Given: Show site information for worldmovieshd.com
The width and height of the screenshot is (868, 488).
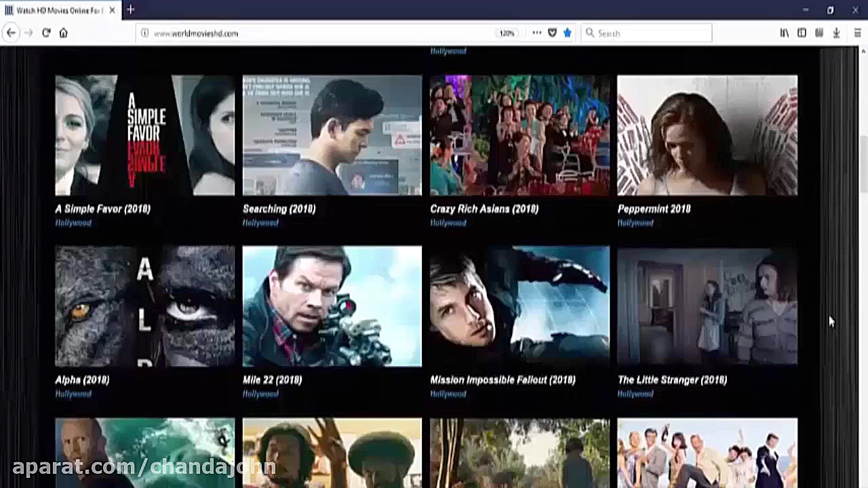Looking at the screenshot, I should 145,33.
